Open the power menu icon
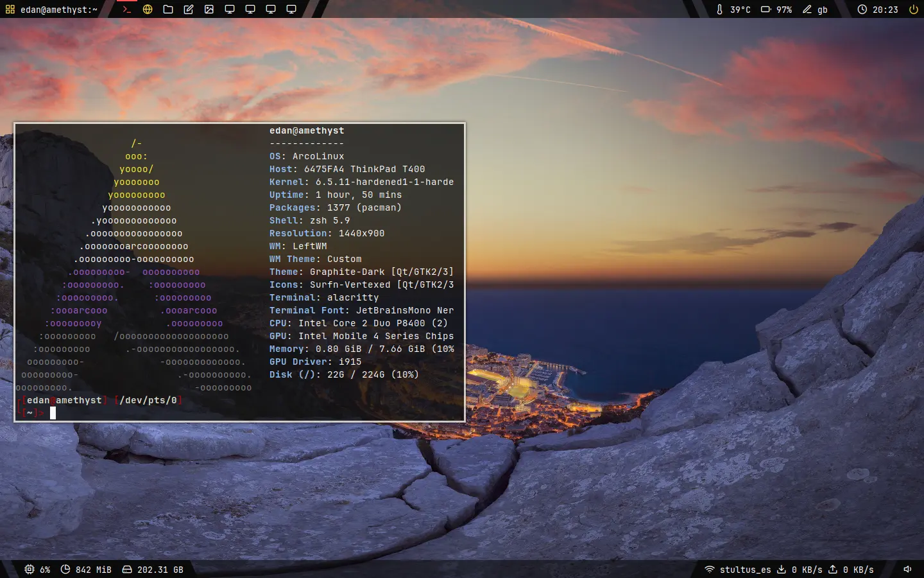The image size is (924, 578). click(913, 10)
